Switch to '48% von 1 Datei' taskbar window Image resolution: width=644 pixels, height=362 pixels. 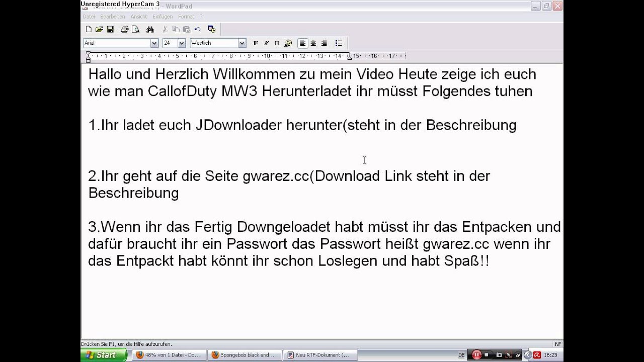pyautogui.click(x=169, y=355)
